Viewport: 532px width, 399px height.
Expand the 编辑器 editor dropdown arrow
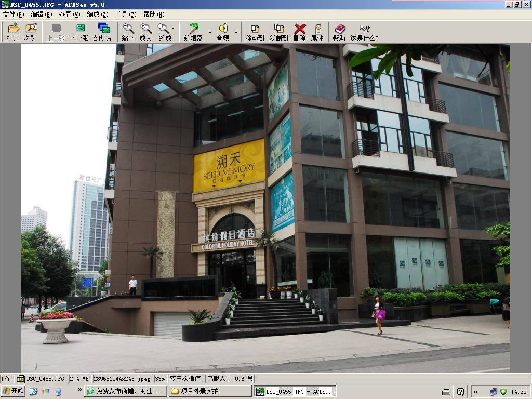(x=210, y=32)
